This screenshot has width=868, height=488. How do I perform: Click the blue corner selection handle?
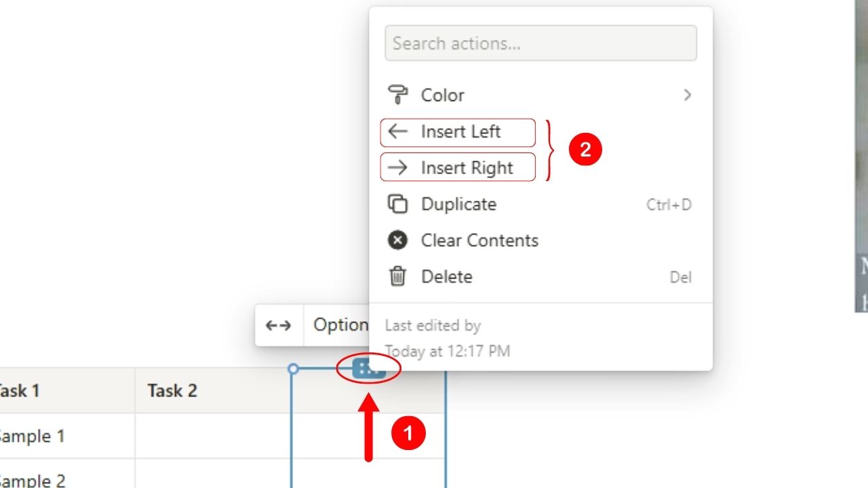point(293,369)
